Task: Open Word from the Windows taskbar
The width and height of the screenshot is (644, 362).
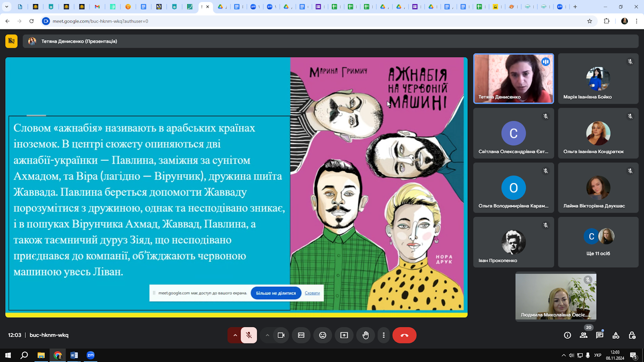Action: pos(74,355)
